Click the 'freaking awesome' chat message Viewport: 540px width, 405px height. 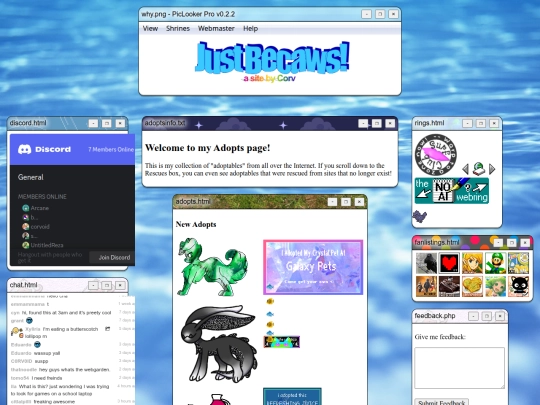(54, 402)
